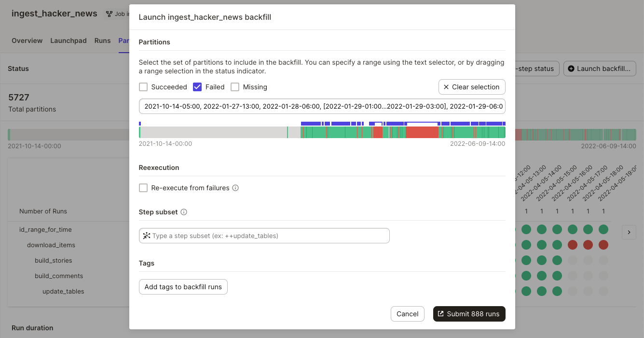Click the large red failed segment in dialog's partition bar
The width and height of the screenshot is (644, 338).
(422, 132)
